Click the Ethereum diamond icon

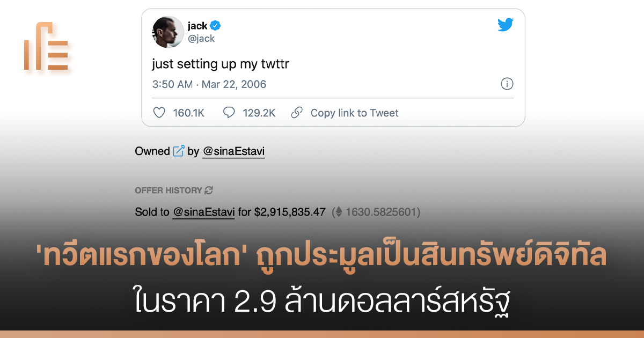point(338,212)
